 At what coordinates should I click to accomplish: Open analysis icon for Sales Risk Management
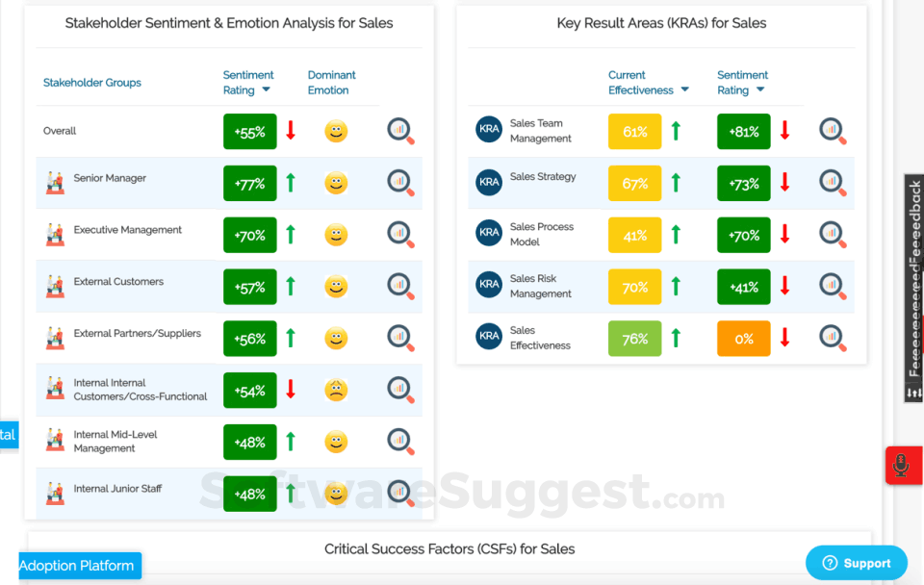[833, 286]
